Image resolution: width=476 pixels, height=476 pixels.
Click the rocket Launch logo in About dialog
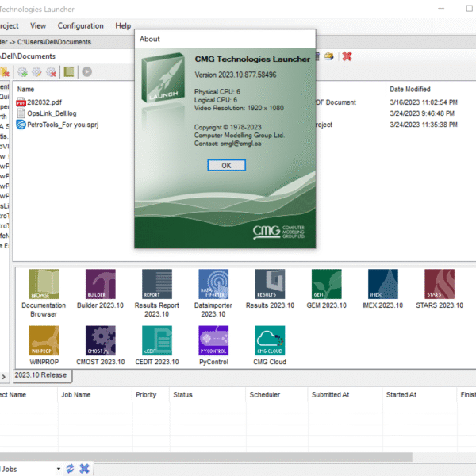(x=163, y=78)
